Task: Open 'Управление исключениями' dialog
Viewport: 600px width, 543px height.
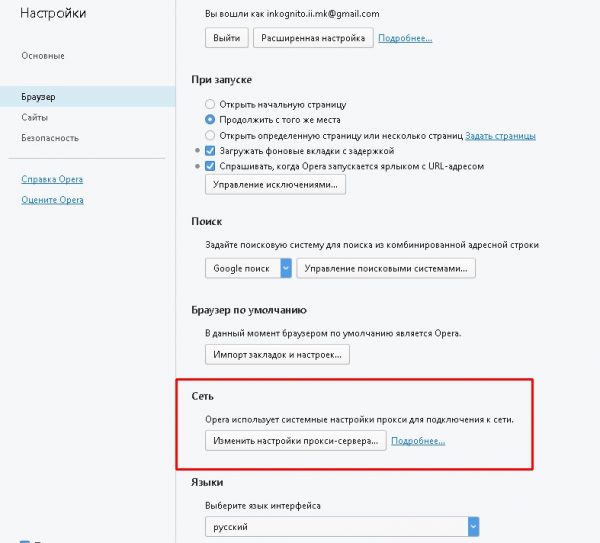Action: point(275,185)
